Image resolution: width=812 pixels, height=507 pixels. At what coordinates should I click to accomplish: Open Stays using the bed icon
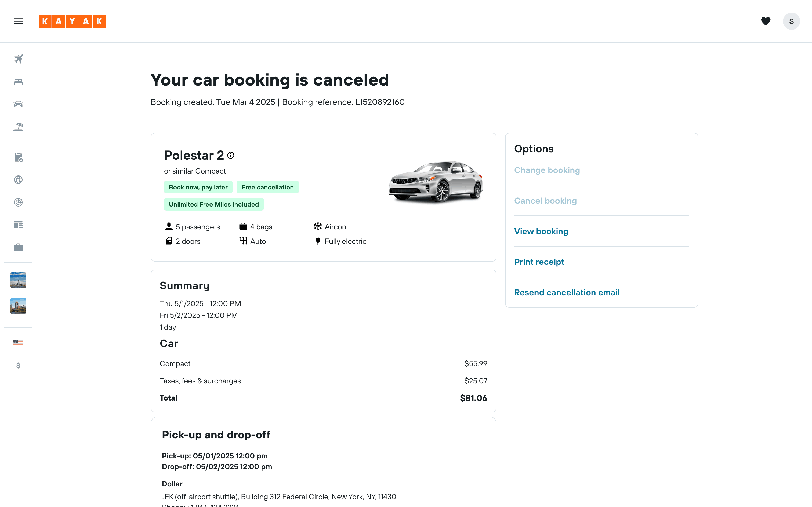tap(18, 82)
